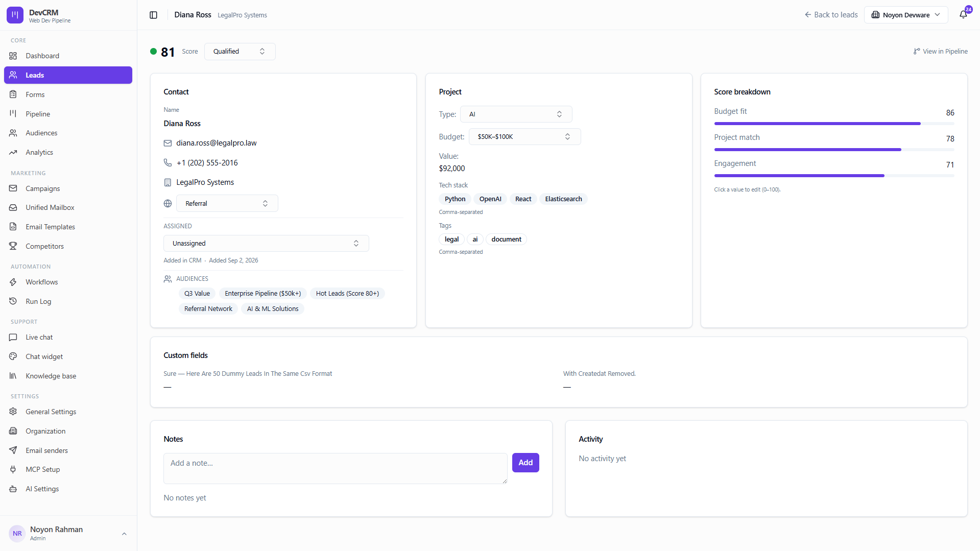Click the Hot Leads (Score 80+) audience chip
Viewport: 980px width, 551px height.
click(347, 293)
